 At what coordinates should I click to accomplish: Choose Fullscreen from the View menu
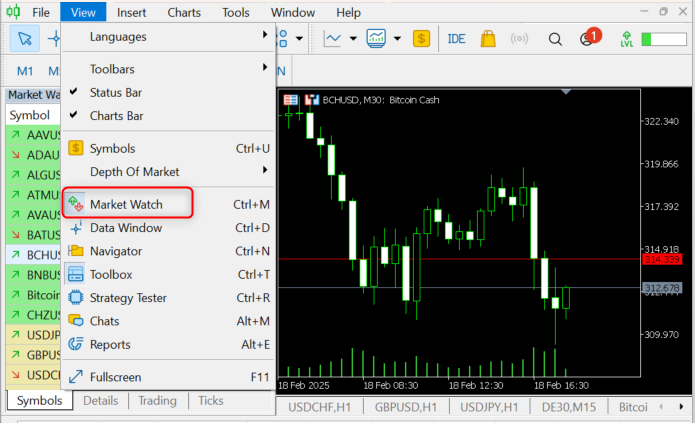point(168,377)
